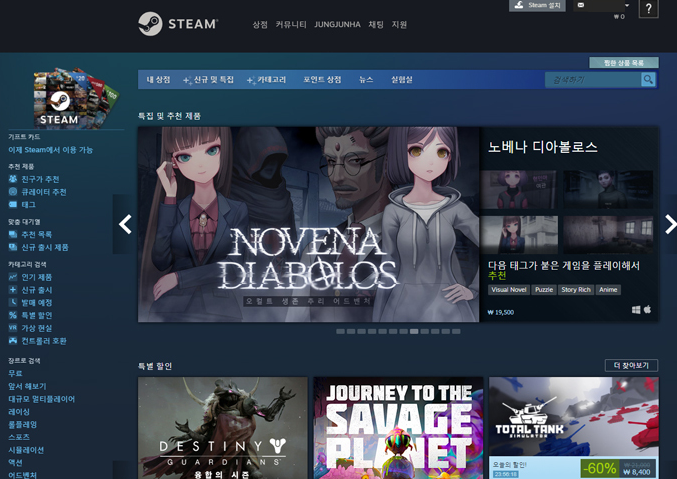This screenshot has height=479, width=677.
Task: Click the Steam logo icon
Action: tap(150, 24)
